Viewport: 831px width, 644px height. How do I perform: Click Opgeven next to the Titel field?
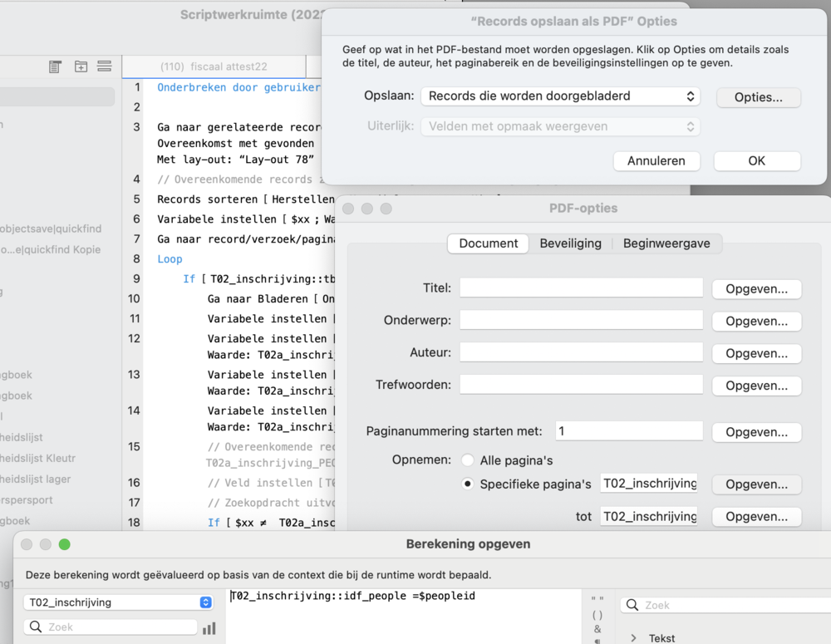(x=756, y=289)
